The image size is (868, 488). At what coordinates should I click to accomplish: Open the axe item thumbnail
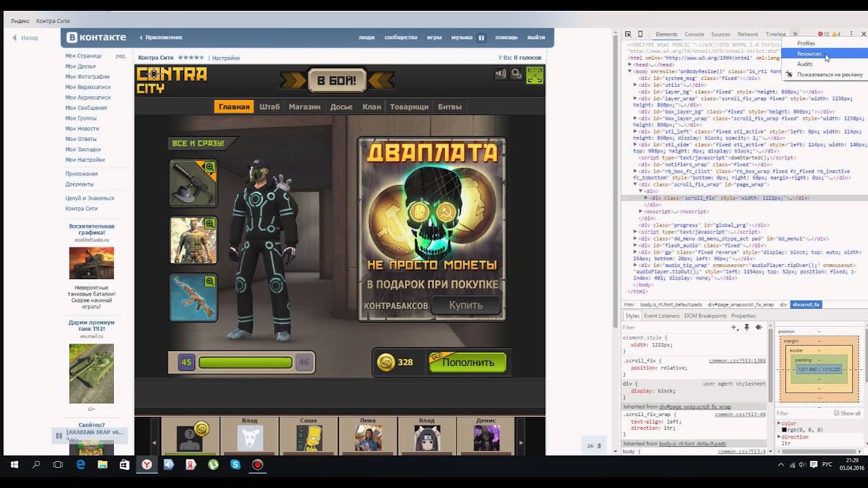pyautogui.click(x=193, y=184)
